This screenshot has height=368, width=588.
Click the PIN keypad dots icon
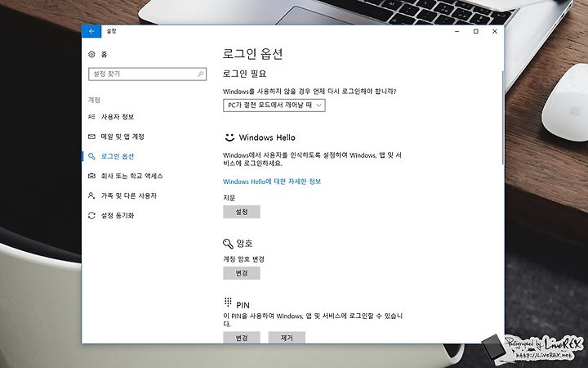click(228, 302)
